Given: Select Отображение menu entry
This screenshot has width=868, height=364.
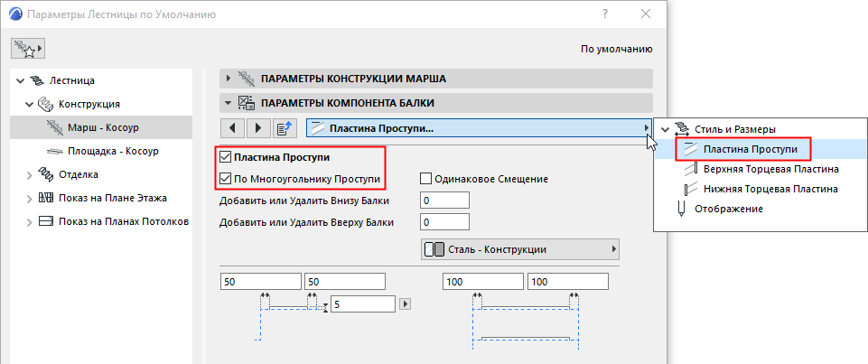Looking at the screenshot, I should [x=729, y=210].
